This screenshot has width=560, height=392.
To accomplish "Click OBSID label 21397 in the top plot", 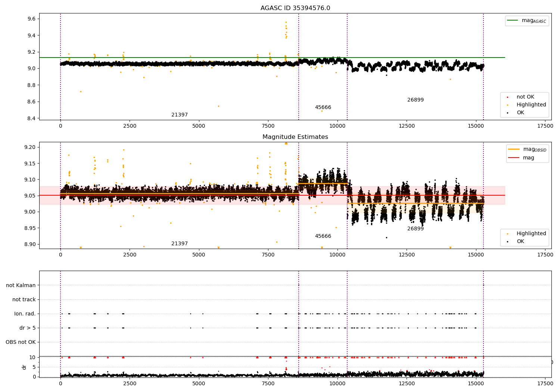I will [180, 115].
